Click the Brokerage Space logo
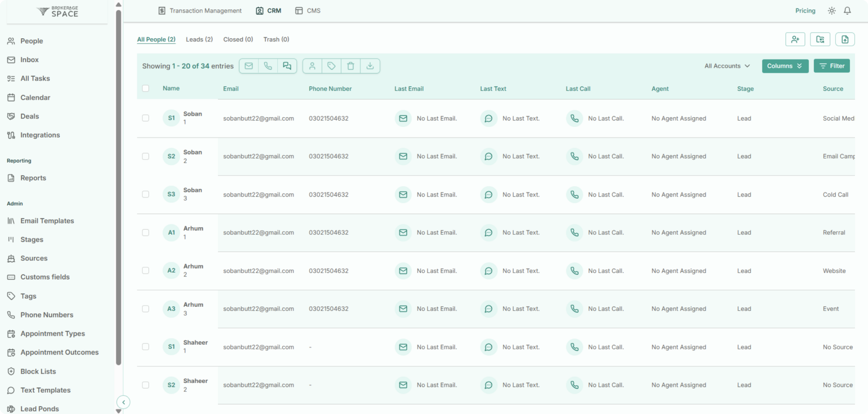The width and height of the screenshot is (868, 414). point(58,11)
